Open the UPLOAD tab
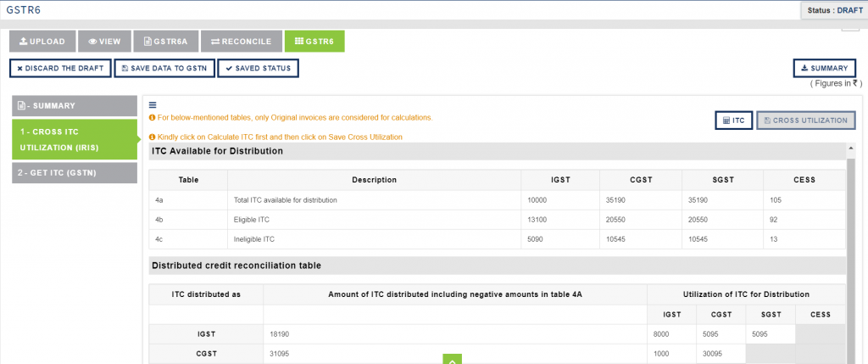Image resolution: width=868 pixels, height=364 pixels. tap(42, 42)
